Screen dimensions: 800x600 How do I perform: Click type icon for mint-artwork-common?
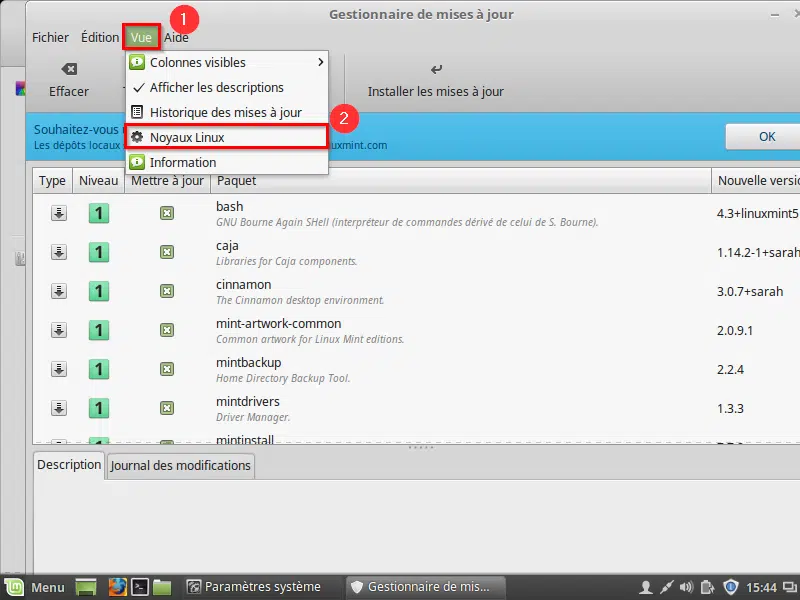pyautogui.click(x=59, y=330)
